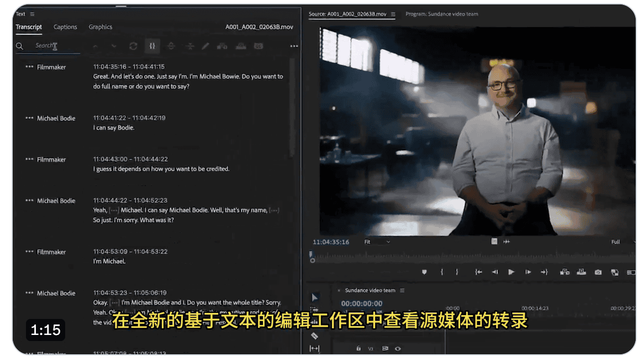The height and width of the screenshot is (362, 644).
Task: Open the Full playback resolution dropdown
Action: (x=619, y=242)
